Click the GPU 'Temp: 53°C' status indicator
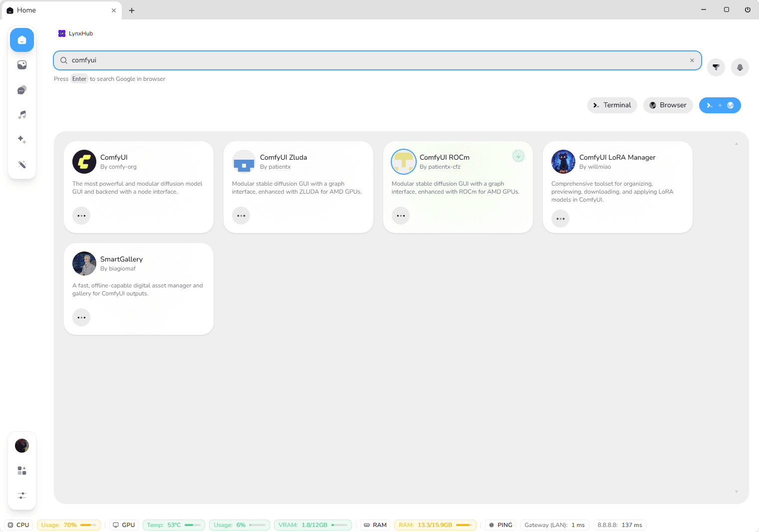Viewport: 759px width, 532px height. coord(174,525)
